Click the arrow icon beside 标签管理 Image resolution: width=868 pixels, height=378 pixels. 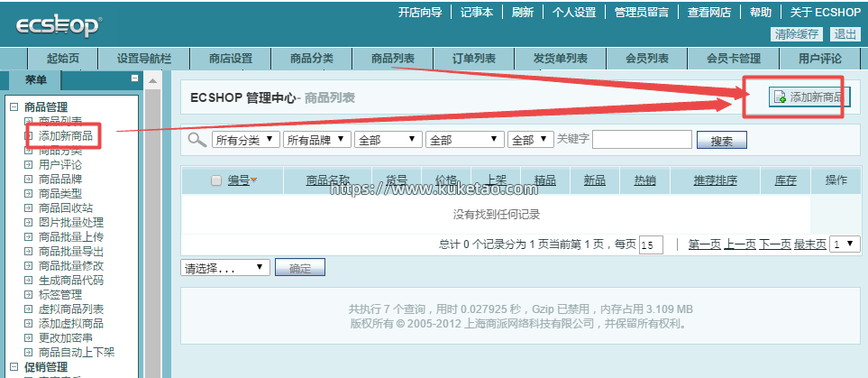(x=28, y=294)
